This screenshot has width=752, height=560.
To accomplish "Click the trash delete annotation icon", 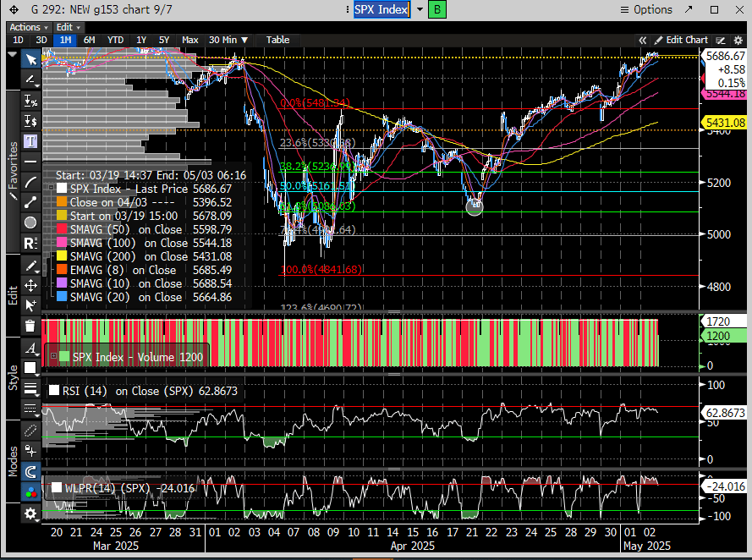I will click(x=30, y=326).
